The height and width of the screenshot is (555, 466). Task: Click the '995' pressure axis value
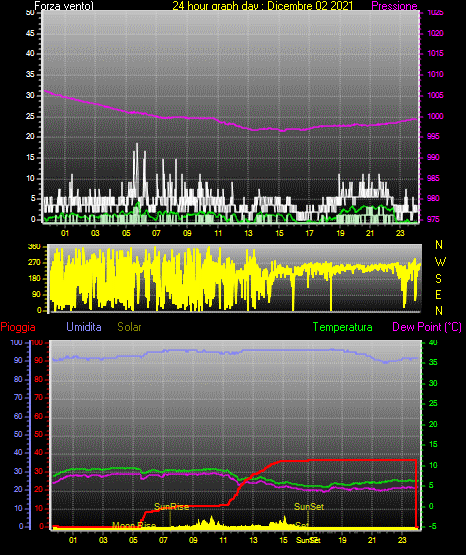(x=433, y=136)
